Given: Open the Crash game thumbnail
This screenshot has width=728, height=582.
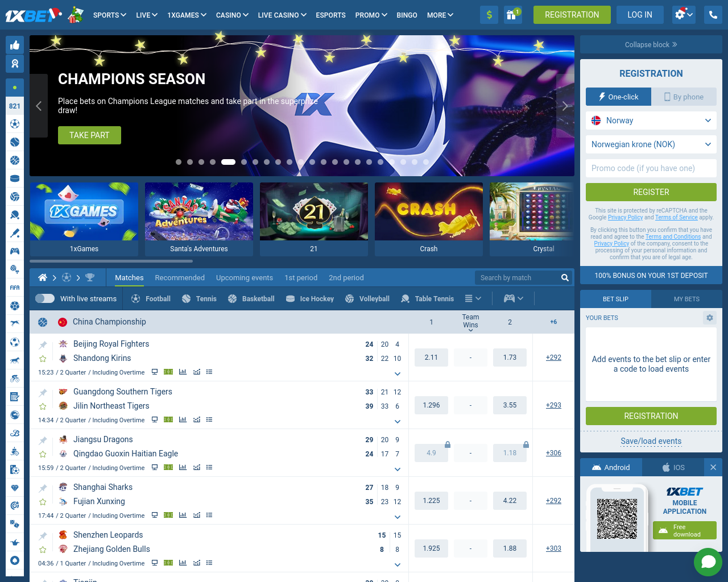Looking at the screenshot, I should pos(429,219).
